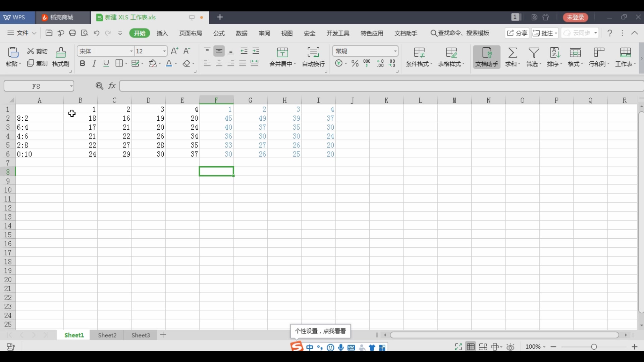Toggle automatic text wrapping
This screenshot has height=362, width=644.
313,53
